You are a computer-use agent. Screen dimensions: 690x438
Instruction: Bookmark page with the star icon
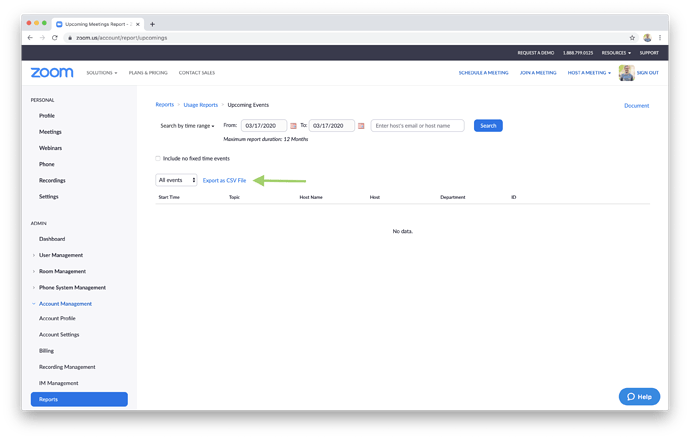(x=632, y=38)
